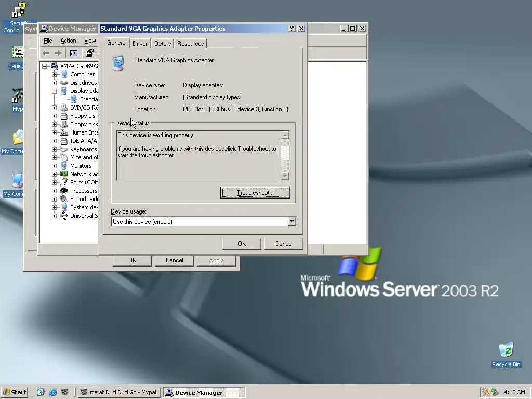Switch to Mypal DuckDuckGo taskbar button
The image size is (532, 399).
119,392
